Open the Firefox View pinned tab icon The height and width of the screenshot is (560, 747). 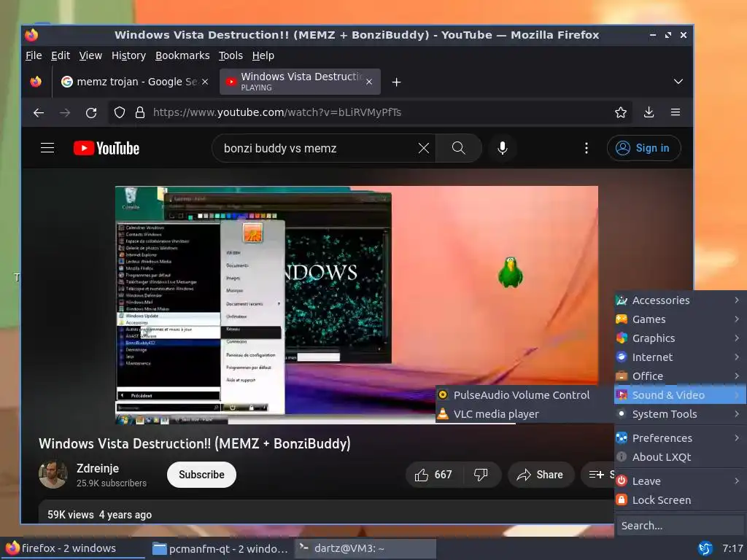coord(36,82)
